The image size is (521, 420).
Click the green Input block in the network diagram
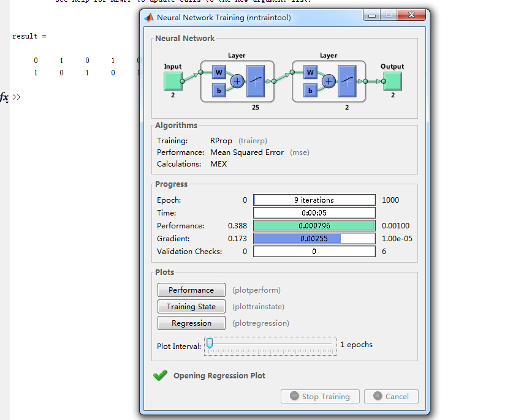173,81
